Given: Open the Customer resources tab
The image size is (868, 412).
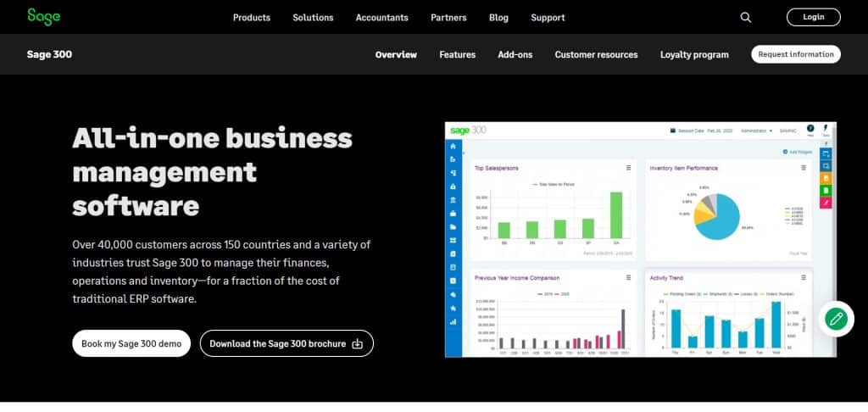Looking at the screenshot, I should [596, 55].
